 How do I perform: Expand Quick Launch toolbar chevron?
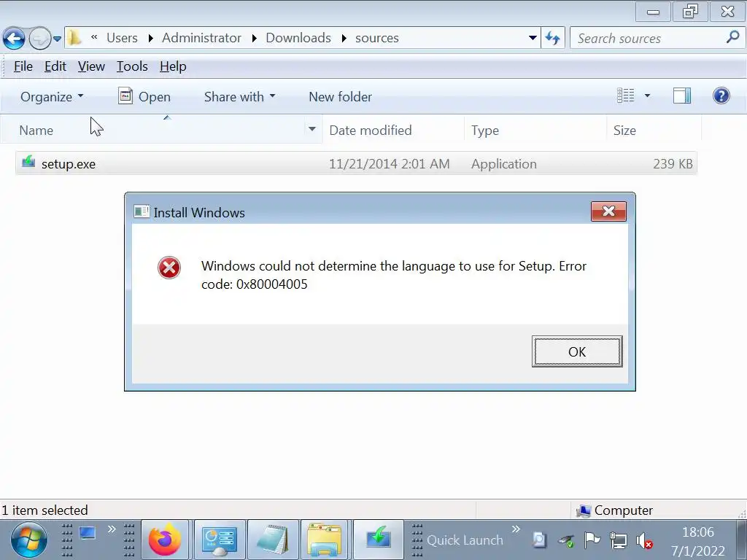click(x=516, y=529)
